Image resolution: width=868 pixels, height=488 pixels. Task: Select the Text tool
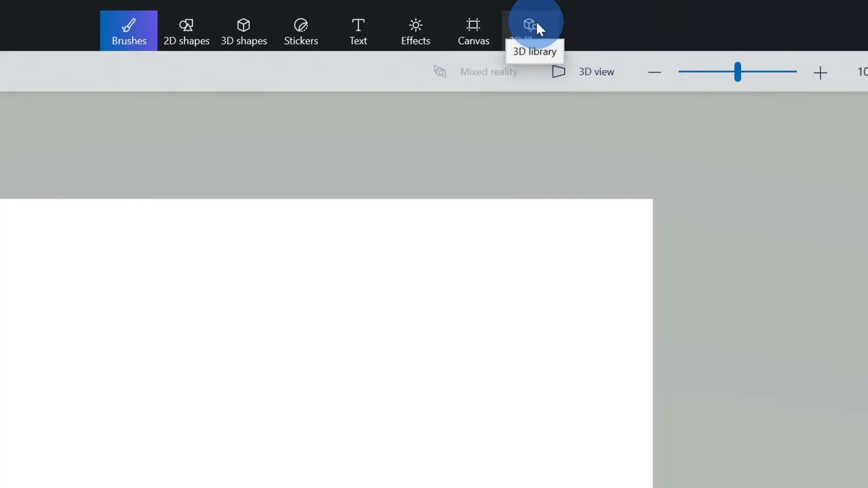click(x=358, y=31)
